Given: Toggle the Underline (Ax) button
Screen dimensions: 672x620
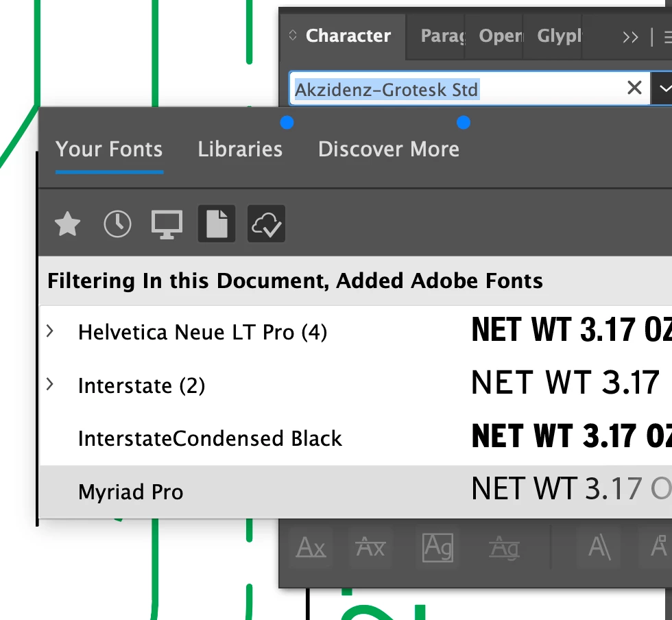Looking at the screenshot, I should coord(311,547).
